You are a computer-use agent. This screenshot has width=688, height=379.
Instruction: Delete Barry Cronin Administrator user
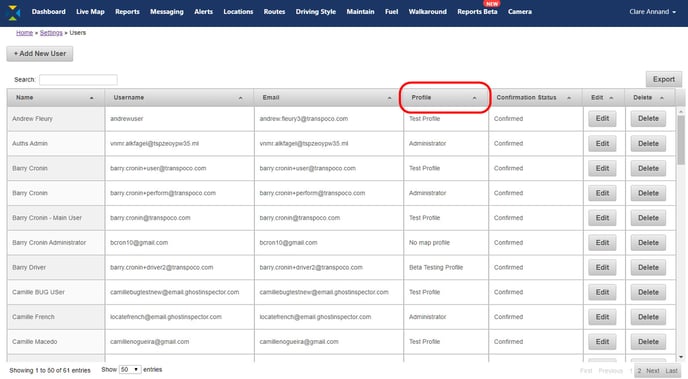(x=648, y=243)
